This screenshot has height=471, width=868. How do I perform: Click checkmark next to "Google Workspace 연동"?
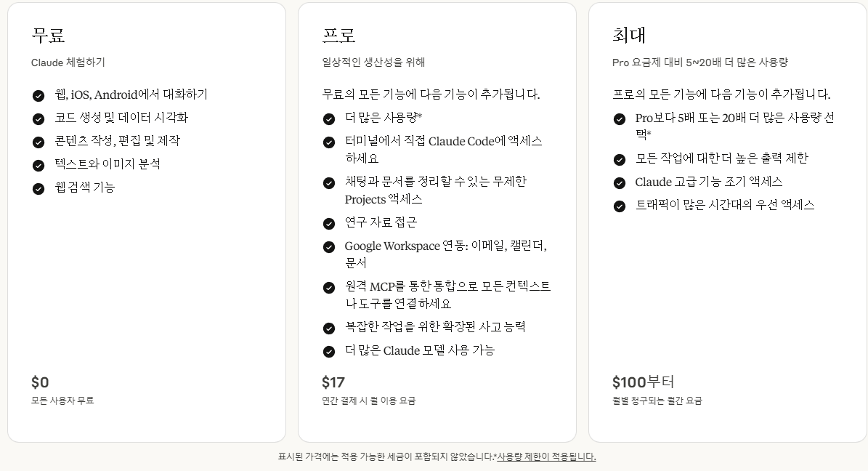coord(328,246)
